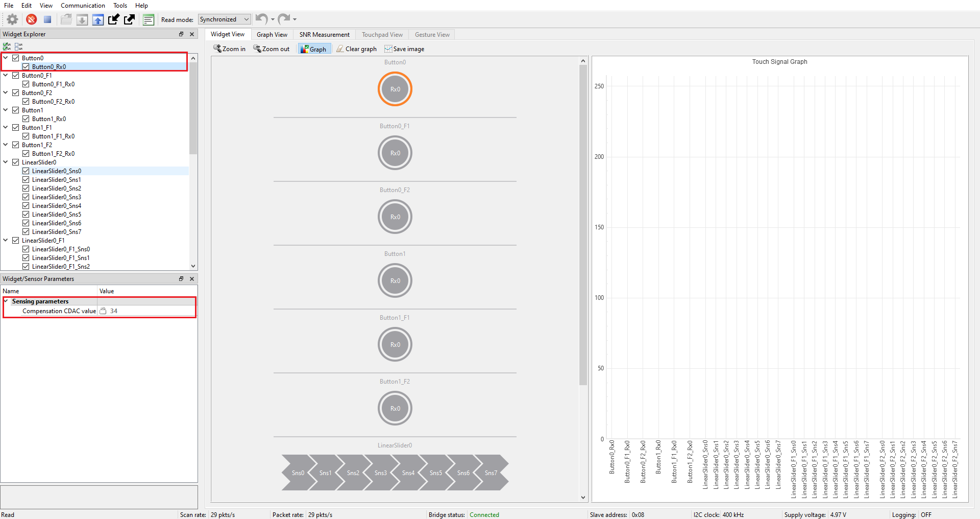Screen dimensions: 980x519
Task: Click the Widget Explorer tree scrollbar thumb
Action: 193,108
